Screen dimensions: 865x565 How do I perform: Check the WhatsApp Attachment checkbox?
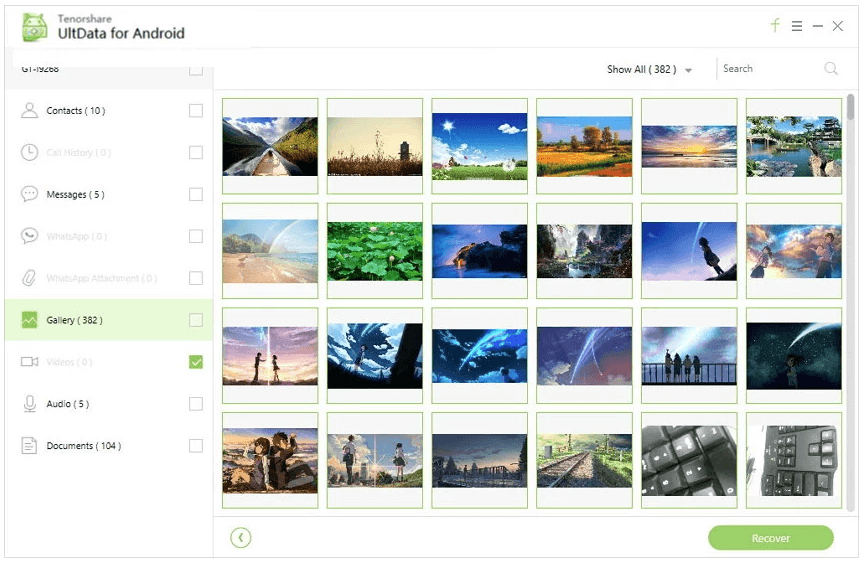[x=196, y=278]
